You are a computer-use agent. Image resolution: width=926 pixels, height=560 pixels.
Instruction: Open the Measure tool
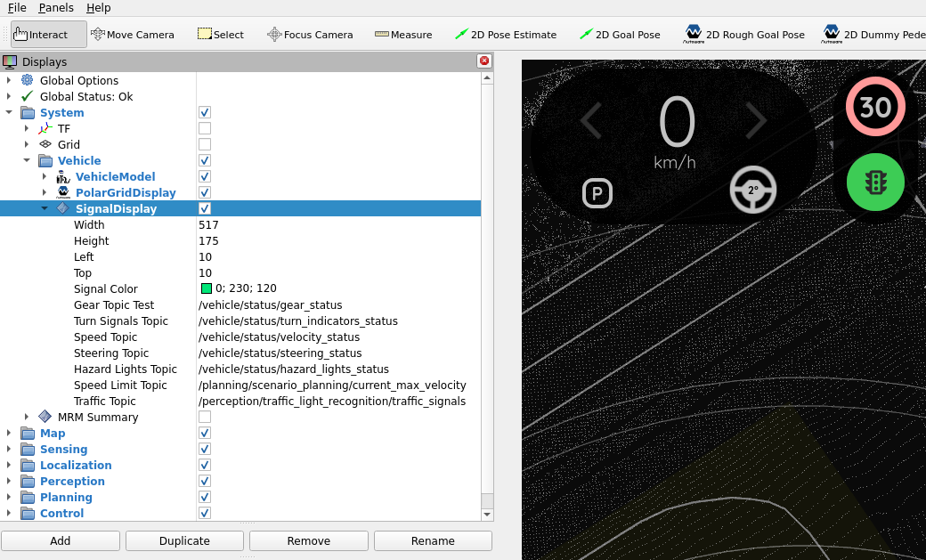coord(402,34)
